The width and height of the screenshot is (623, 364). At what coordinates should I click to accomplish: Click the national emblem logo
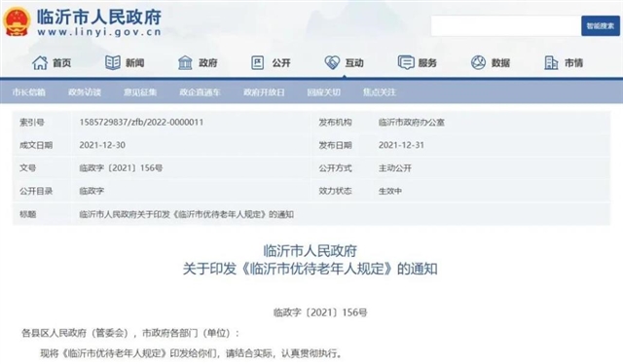18,22
